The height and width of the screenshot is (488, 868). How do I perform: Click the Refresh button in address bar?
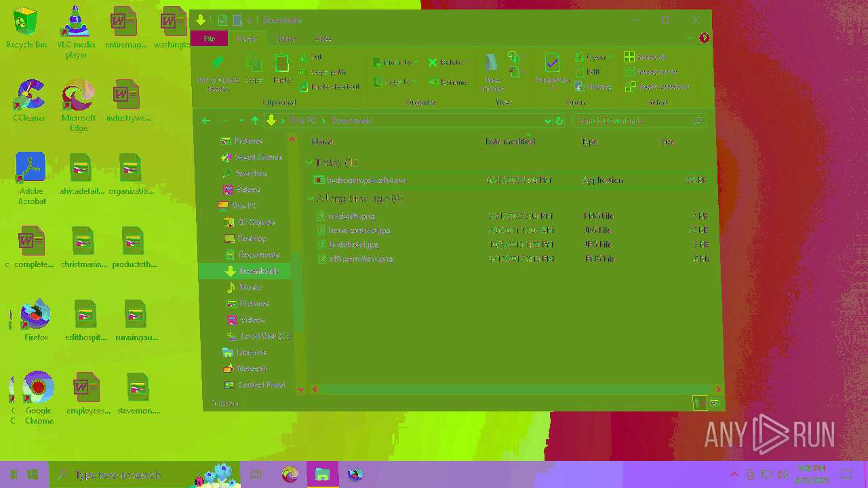559,121
